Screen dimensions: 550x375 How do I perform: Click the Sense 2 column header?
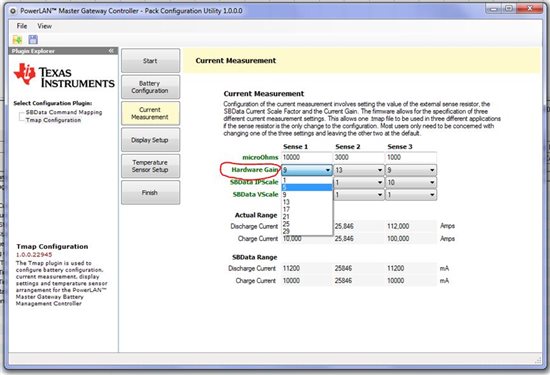coord(348,147)
